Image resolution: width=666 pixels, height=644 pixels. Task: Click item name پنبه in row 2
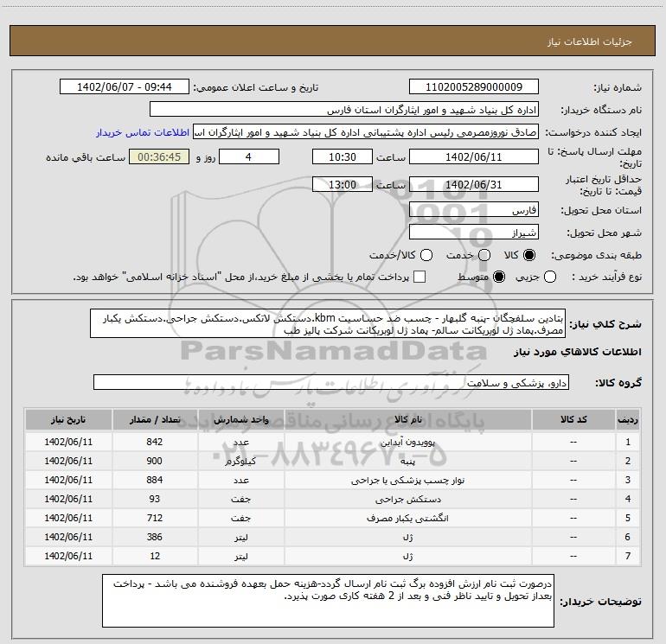(x=407, y=461)
